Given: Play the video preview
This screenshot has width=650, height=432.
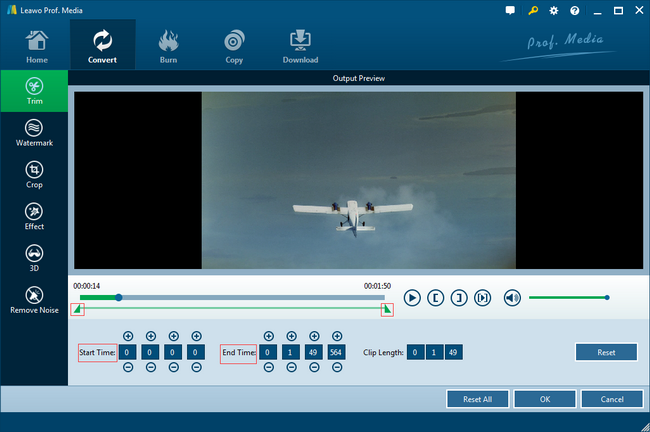Looking at the screenshot, I should pos(412,297).
